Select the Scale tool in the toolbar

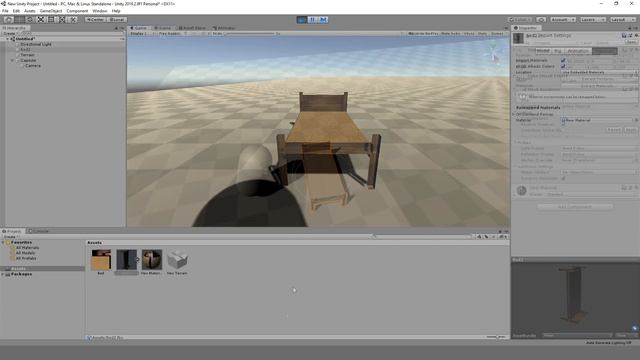[x=40, y=20]
